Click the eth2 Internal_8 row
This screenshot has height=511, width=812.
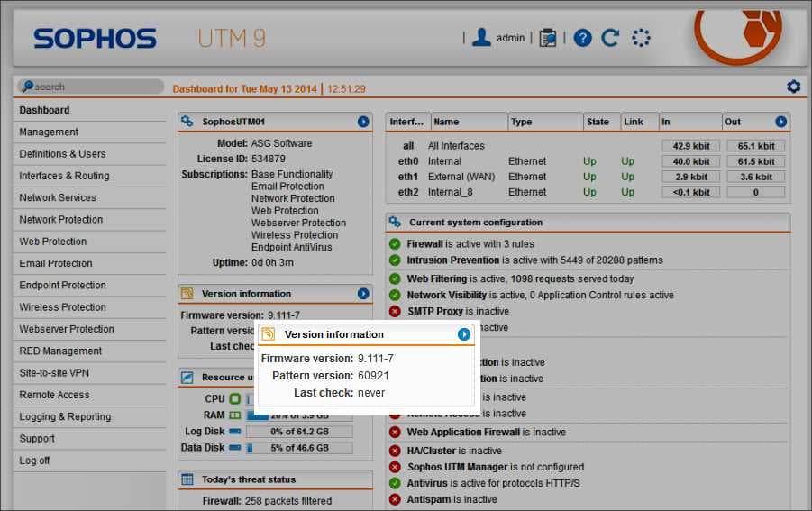click(588, 192)
